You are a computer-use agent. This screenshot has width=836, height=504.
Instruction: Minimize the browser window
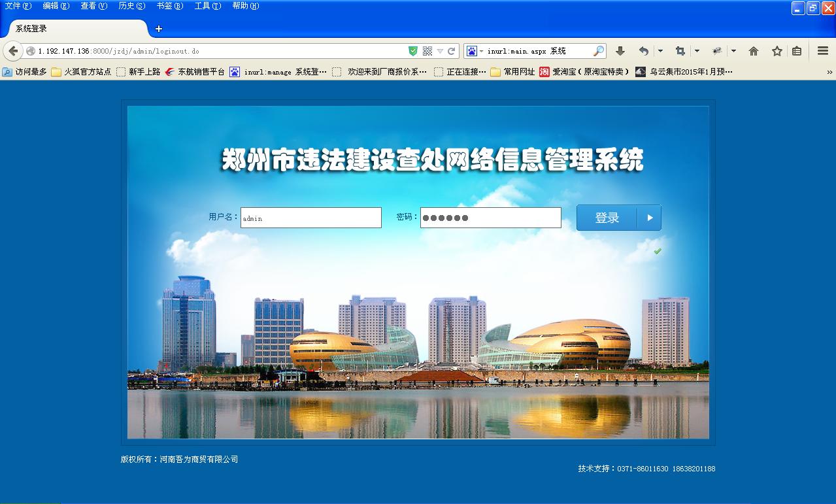(798, 8)
